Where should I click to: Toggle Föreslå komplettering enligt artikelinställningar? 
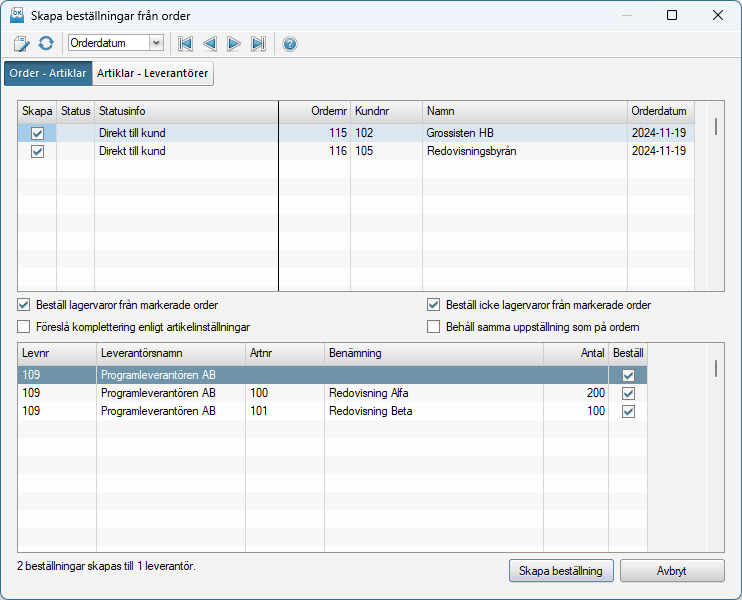point(24,326)
